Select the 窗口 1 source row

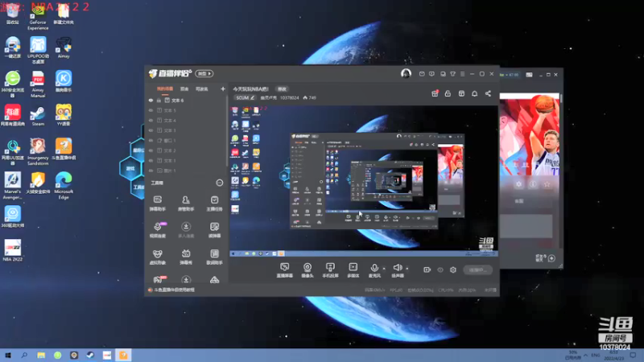click(x=187, y=140)
